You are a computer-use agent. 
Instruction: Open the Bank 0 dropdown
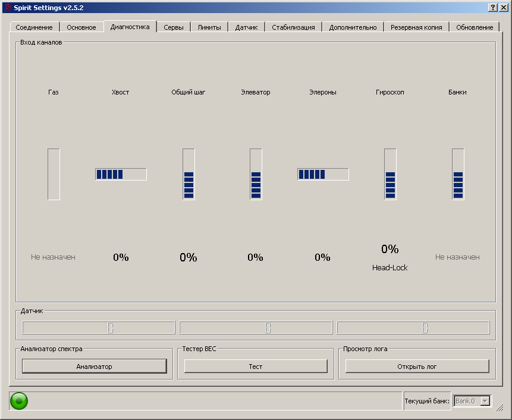(473, 401)
